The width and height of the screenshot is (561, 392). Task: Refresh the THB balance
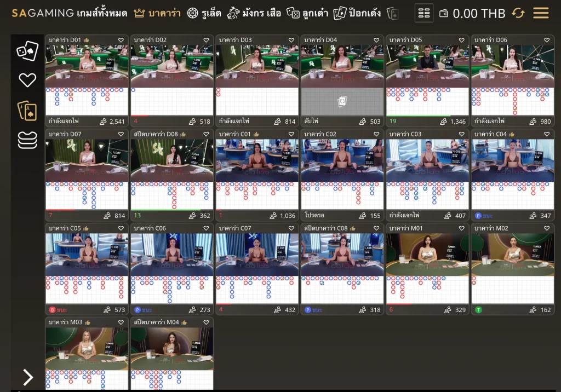(518, 13)
